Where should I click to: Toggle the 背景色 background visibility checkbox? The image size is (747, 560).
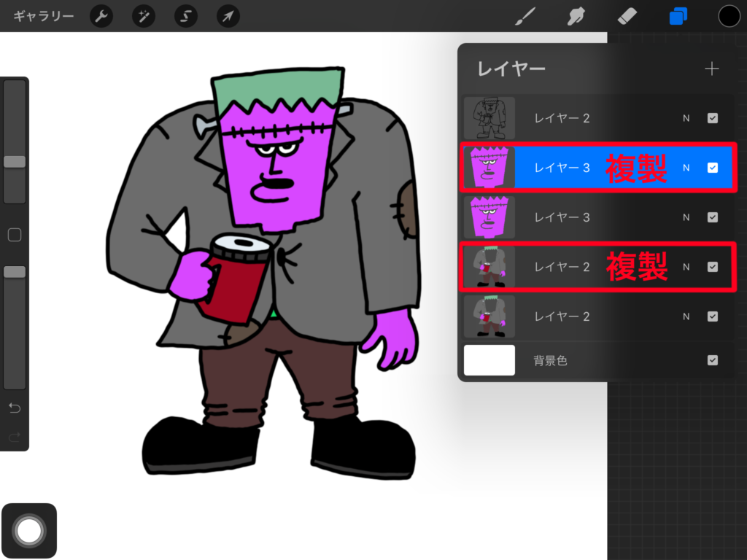(712, 360)
